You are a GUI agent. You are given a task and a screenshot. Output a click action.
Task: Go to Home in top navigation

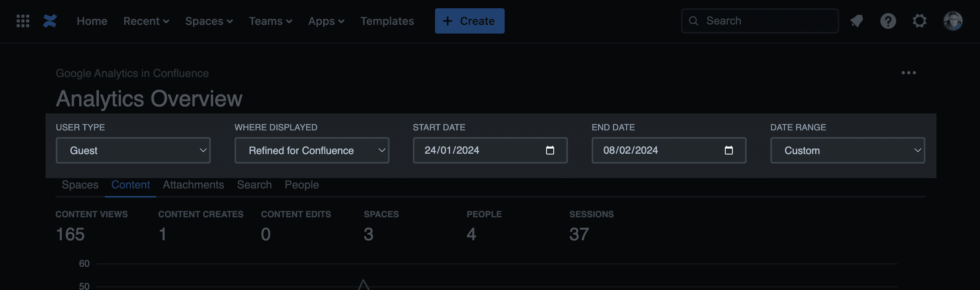pyautogui.click(x=92, y=21)
